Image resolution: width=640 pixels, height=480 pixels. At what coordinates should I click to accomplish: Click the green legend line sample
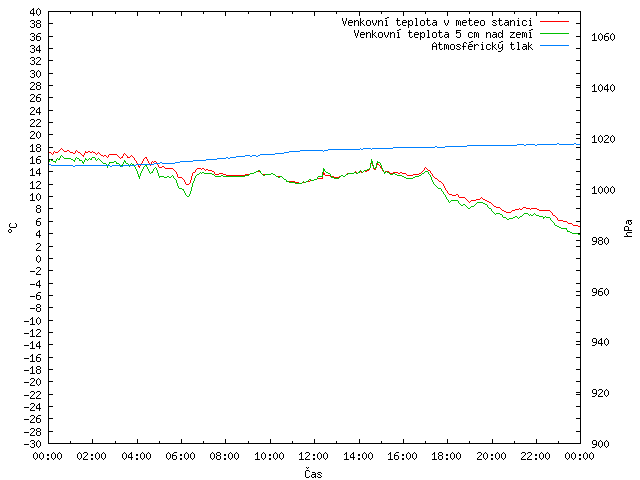pos(554,33)
